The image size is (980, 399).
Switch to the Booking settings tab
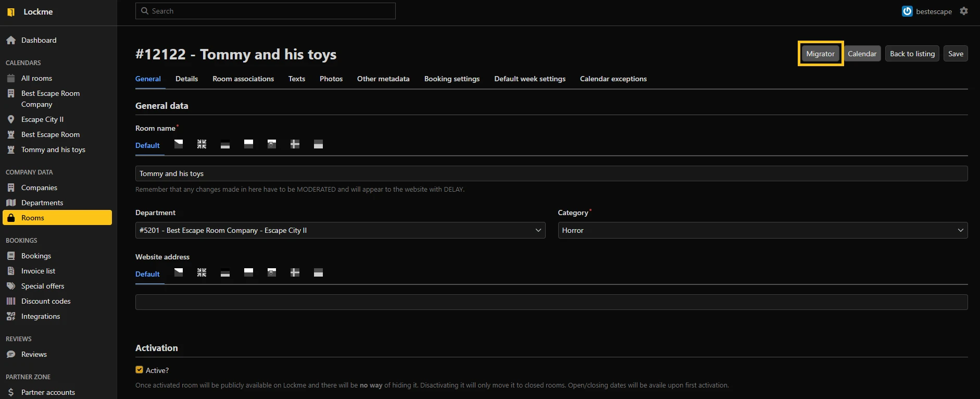pos(451,79)
